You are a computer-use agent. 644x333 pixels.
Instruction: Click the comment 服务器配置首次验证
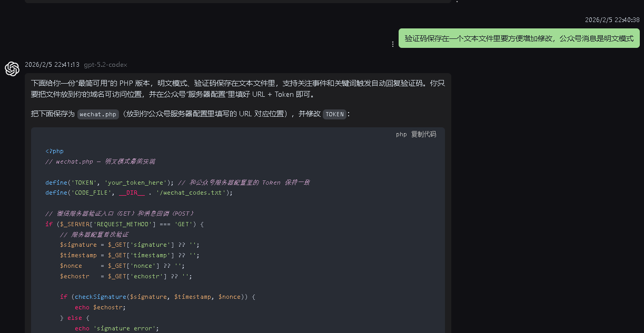point(94,235)
